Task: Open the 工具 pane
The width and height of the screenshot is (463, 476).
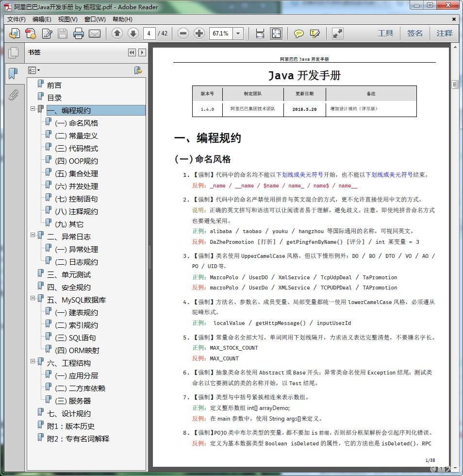Action: [x=385, y=33]
